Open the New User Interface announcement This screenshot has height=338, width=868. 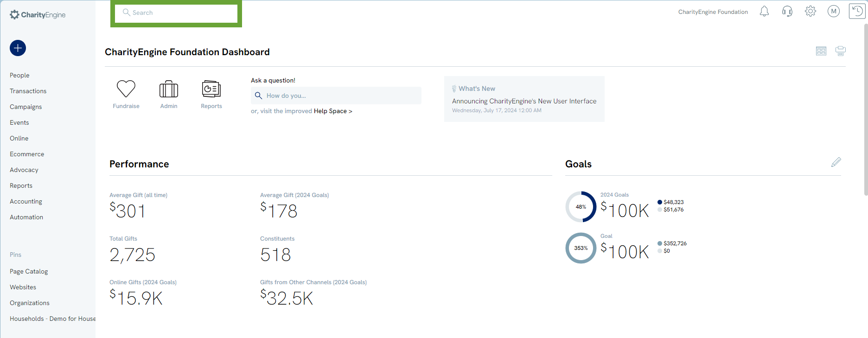pos(524,101)
